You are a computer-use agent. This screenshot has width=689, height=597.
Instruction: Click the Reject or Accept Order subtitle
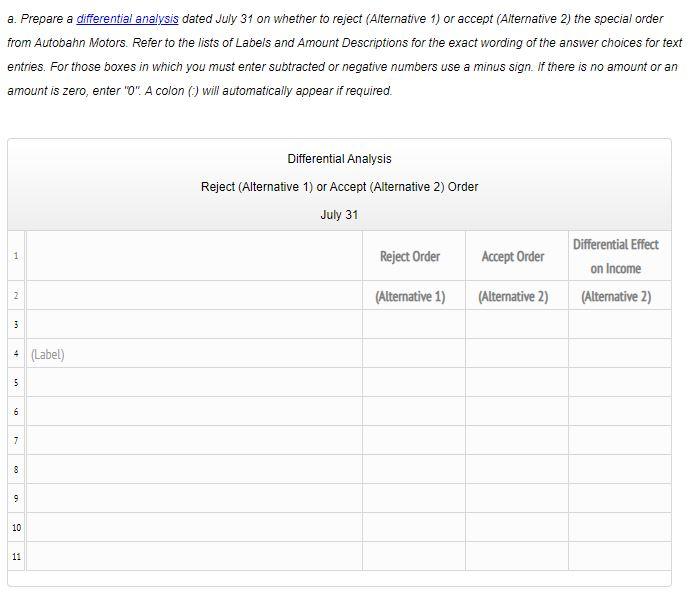(339, 187)
